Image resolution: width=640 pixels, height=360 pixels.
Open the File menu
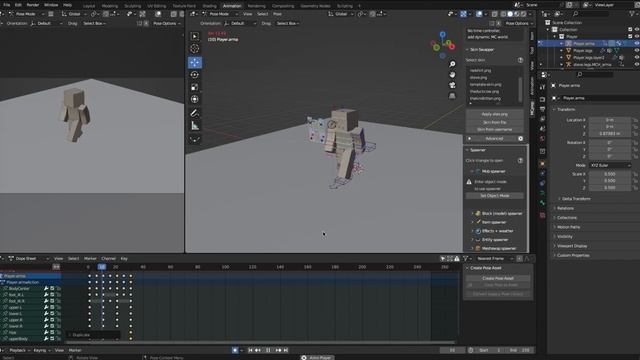click(6, 5)
